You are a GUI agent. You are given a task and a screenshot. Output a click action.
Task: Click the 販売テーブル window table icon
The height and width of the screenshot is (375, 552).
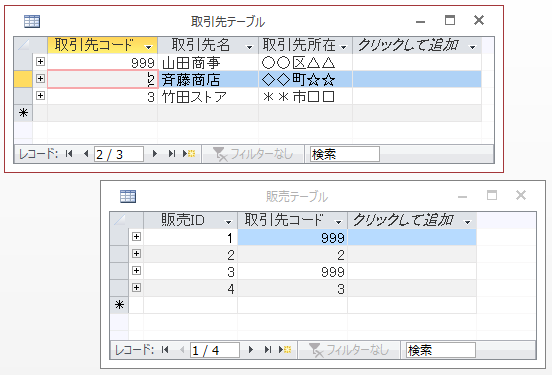coord(128,196)
